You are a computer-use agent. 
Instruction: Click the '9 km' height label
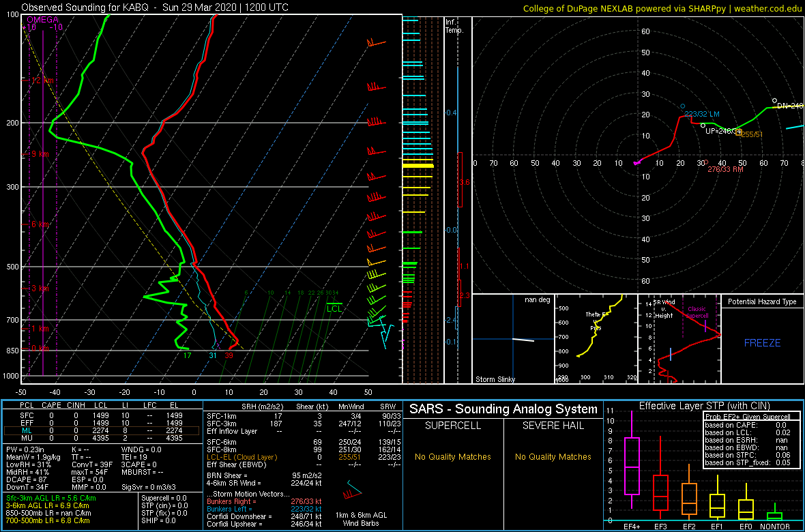[x=40, y=154]
